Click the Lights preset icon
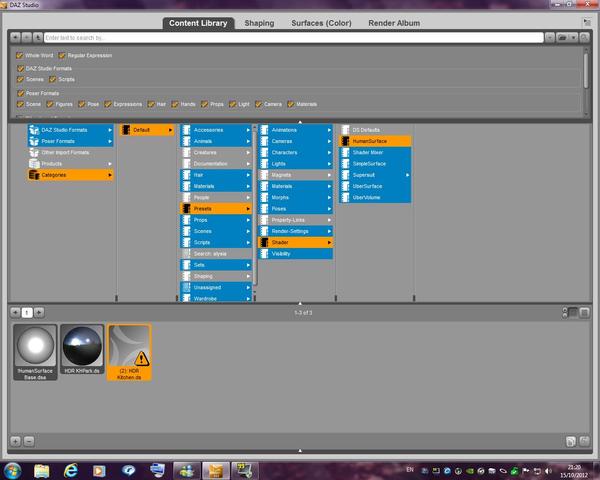The width and height of the screenshot is (600, 480). 264,164
